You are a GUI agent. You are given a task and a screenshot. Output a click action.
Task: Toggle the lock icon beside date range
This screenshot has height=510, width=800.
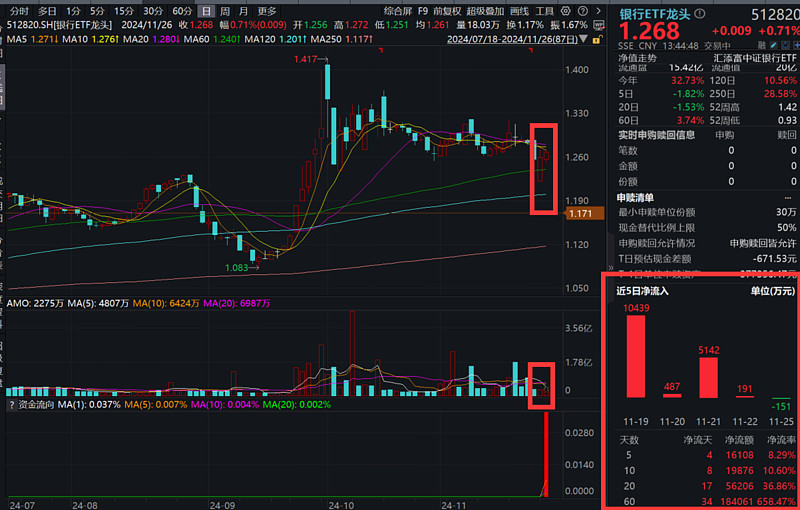[x=597, y=39]
